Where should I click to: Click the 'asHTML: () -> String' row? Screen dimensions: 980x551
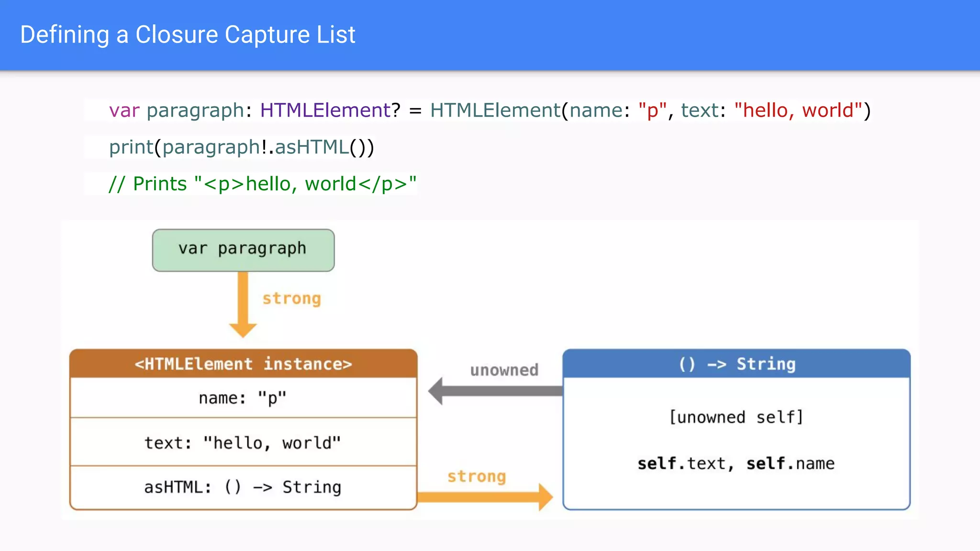243,487
